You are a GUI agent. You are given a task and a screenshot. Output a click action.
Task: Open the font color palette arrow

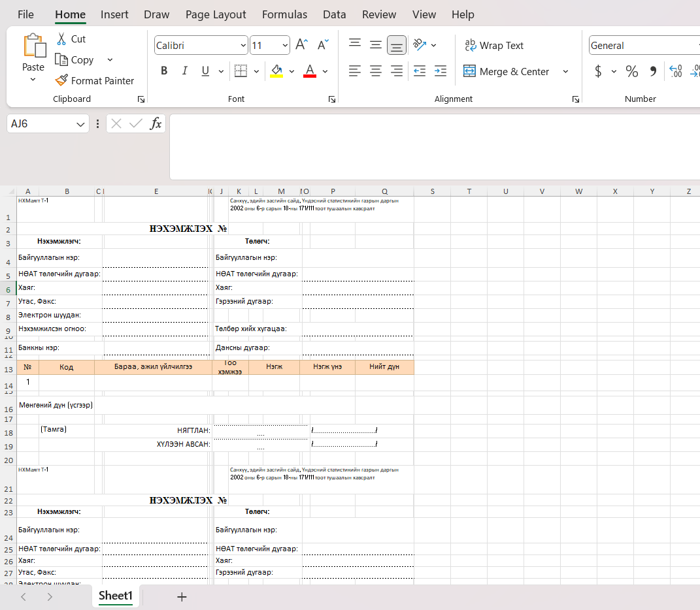tap(325, 71)
